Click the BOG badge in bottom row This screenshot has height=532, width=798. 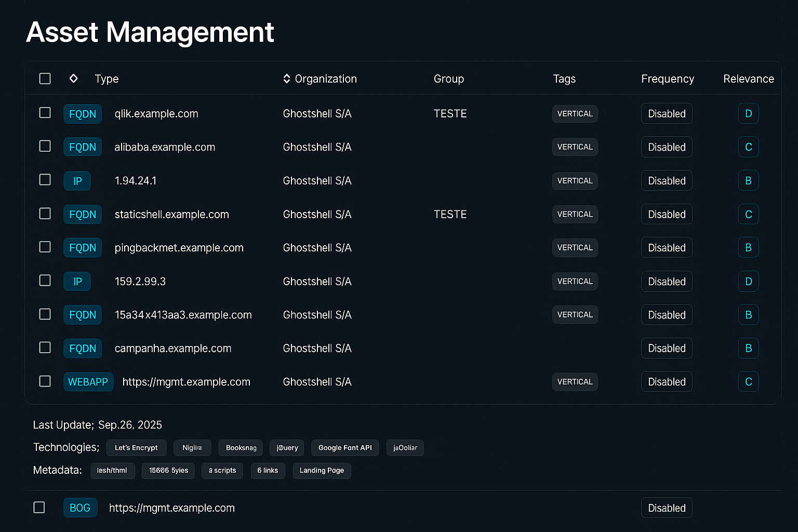80,508
